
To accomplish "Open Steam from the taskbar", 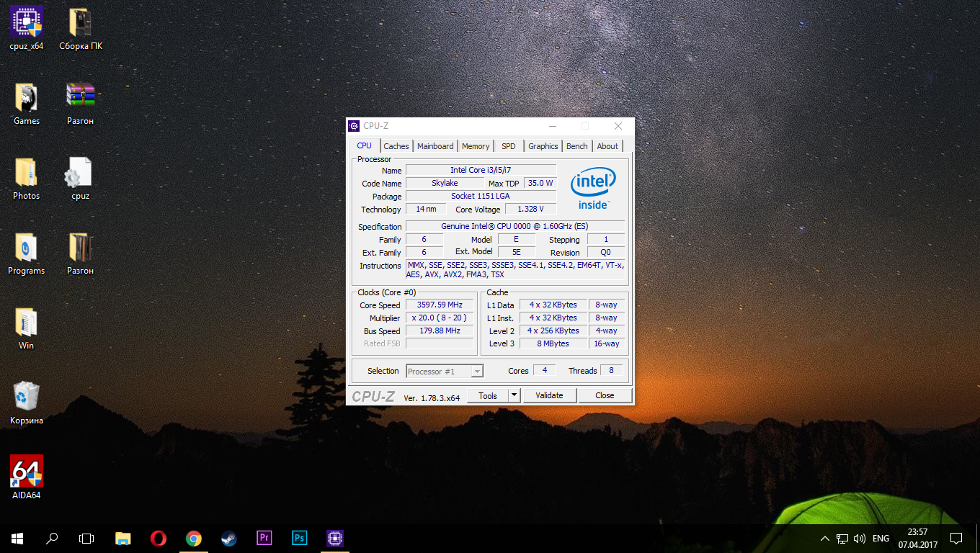I will click(x=228, y=538).
